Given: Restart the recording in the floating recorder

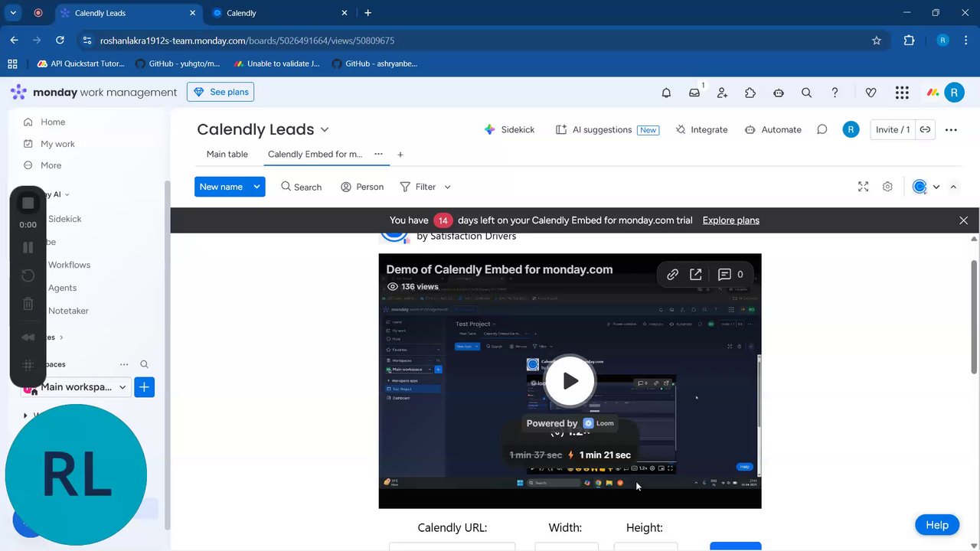Looking at the screenshot, I should coord(28,275).
